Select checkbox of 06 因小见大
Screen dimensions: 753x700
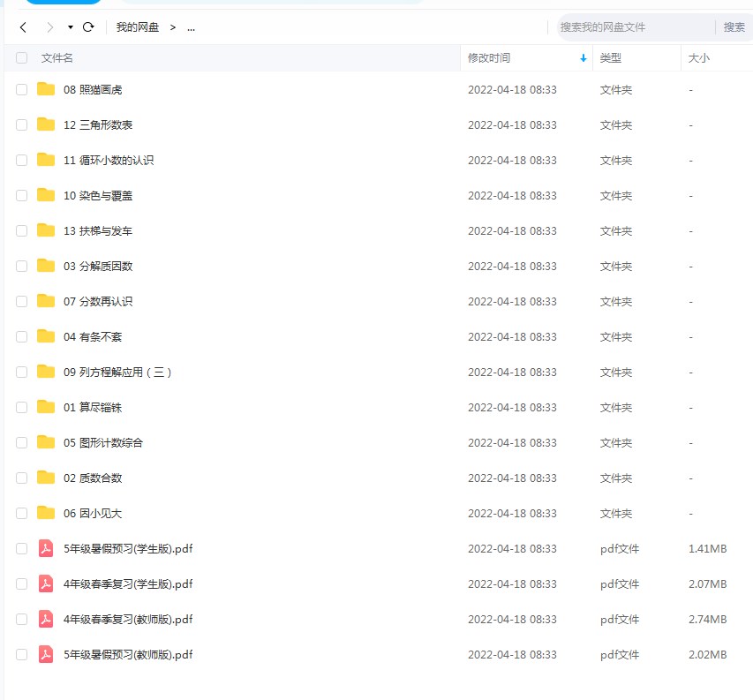tap(21, 513)
